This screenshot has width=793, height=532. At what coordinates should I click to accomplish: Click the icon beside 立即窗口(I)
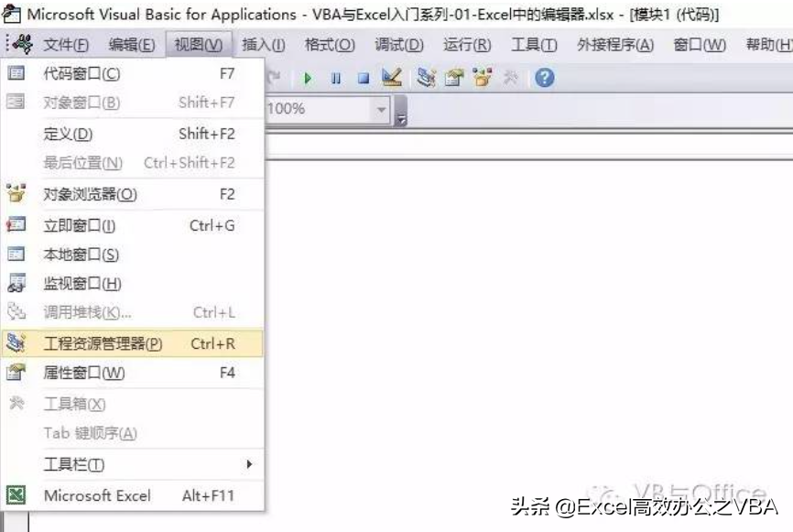(x=16, y=224)
